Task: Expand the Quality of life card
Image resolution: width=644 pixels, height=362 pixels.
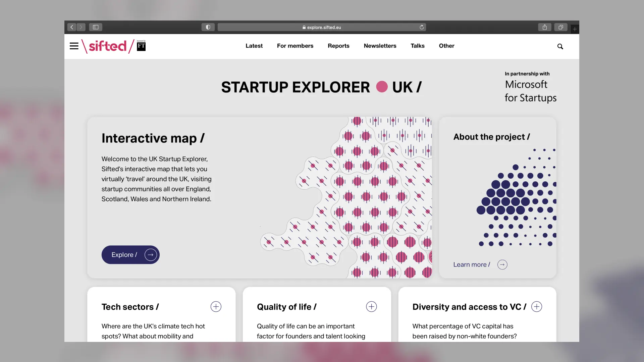Action: pyautogui.click(x=371, y=306)
